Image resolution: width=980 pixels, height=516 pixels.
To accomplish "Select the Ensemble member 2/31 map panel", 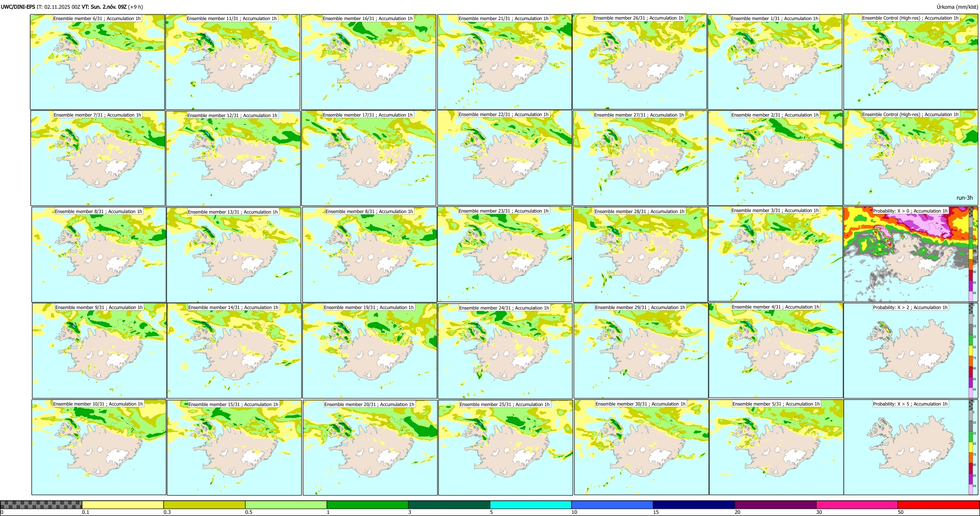I will 776,158.
